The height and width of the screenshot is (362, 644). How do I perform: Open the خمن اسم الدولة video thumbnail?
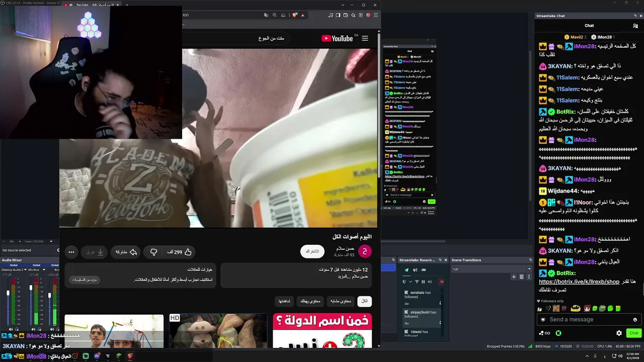(x=323, y=331)
